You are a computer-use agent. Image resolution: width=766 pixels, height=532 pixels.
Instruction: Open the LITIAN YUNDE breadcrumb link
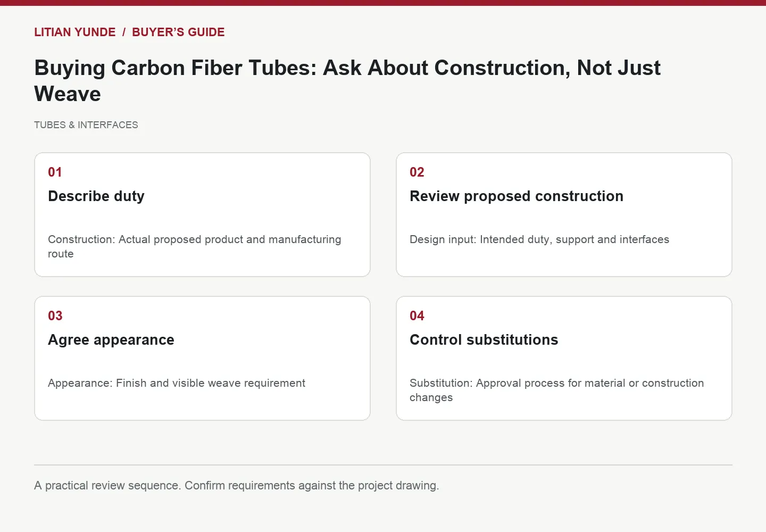(74, 32)
